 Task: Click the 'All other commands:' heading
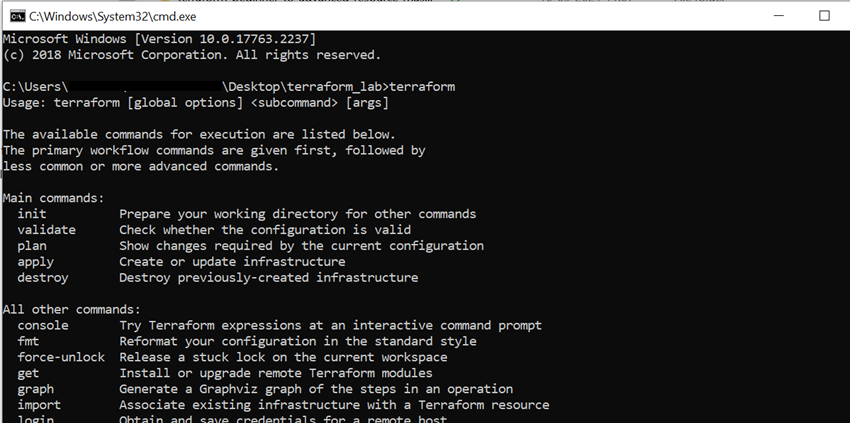72,309
